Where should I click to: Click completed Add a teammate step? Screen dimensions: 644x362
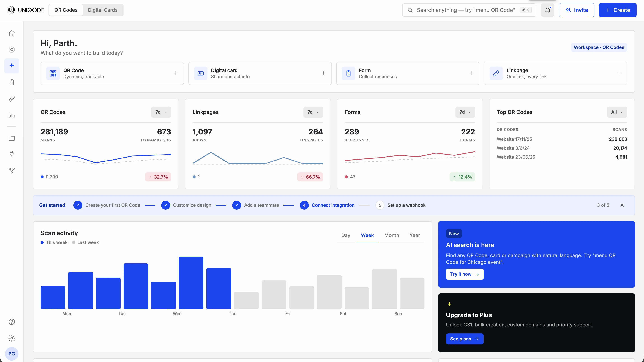pos(255,205)
